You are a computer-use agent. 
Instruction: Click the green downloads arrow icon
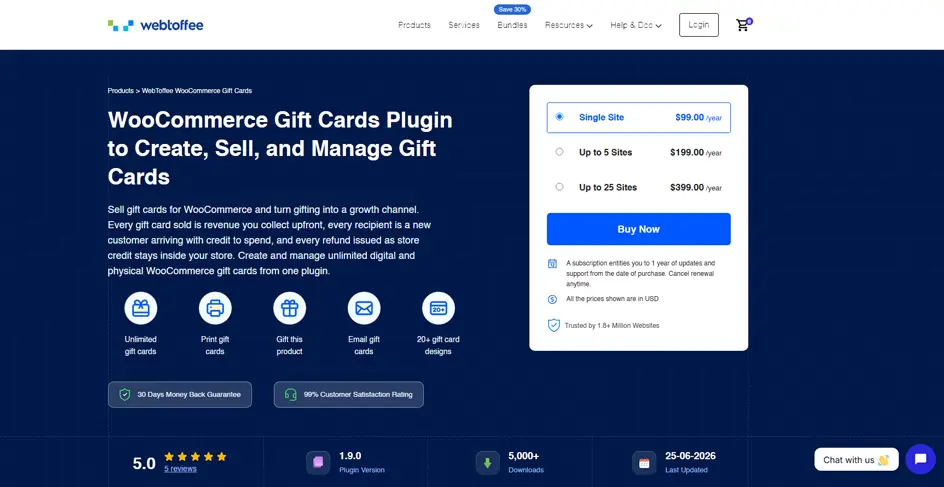click(x=488, y=463)
